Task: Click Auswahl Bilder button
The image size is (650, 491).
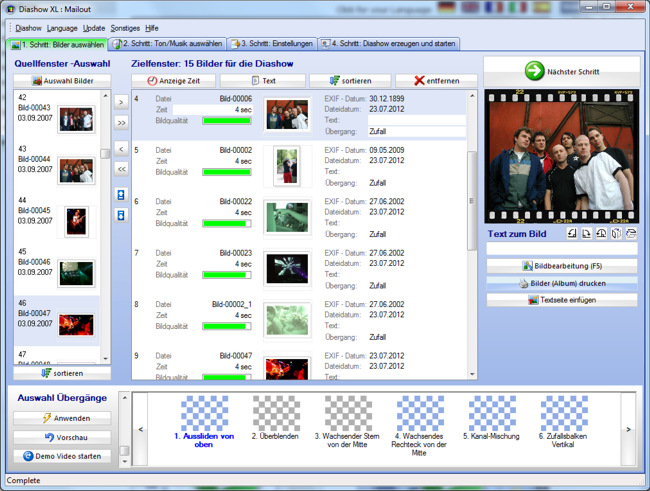Action: pyautogui.click(x=62, y=81)
